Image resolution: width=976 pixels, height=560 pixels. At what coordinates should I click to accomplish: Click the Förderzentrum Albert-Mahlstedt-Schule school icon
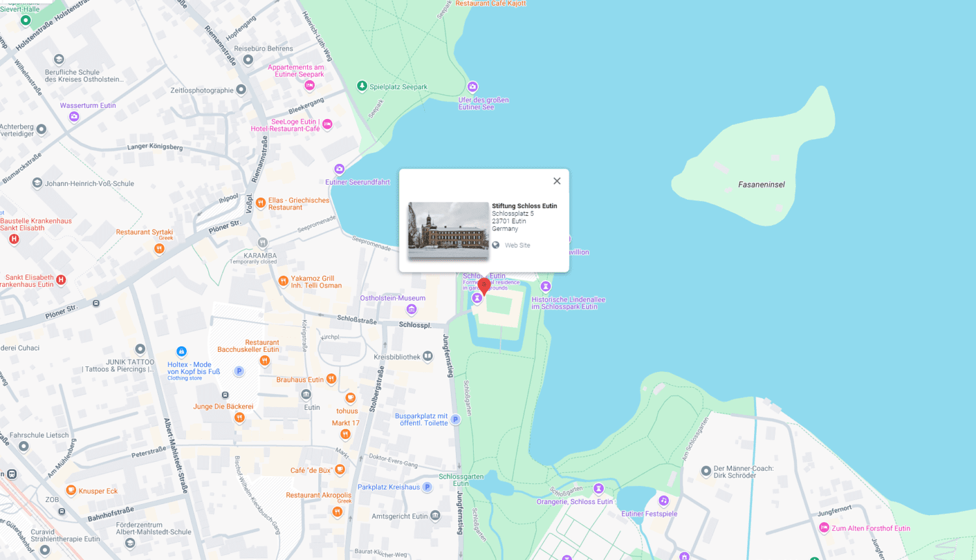[x=130, y=543]
